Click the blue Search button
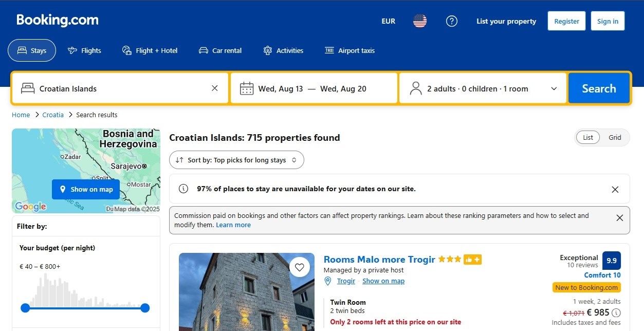 [x=599, y=88]
